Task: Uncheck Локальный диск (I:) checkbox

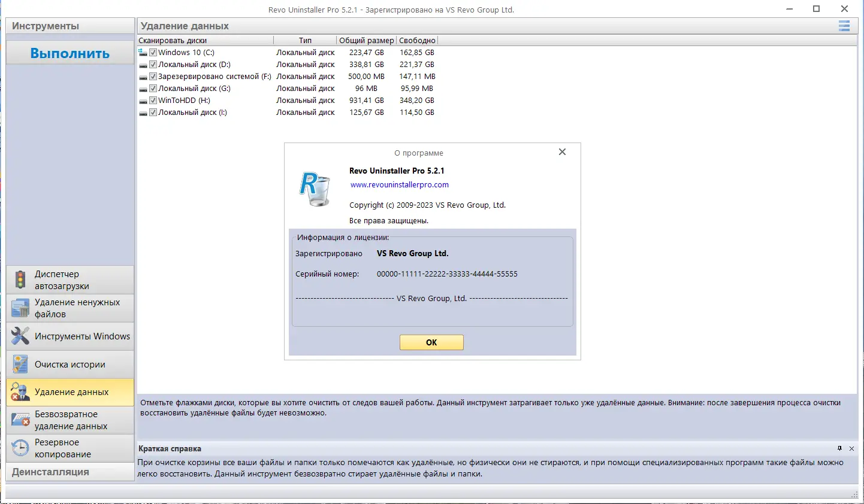Action: [x=153, y=113]
